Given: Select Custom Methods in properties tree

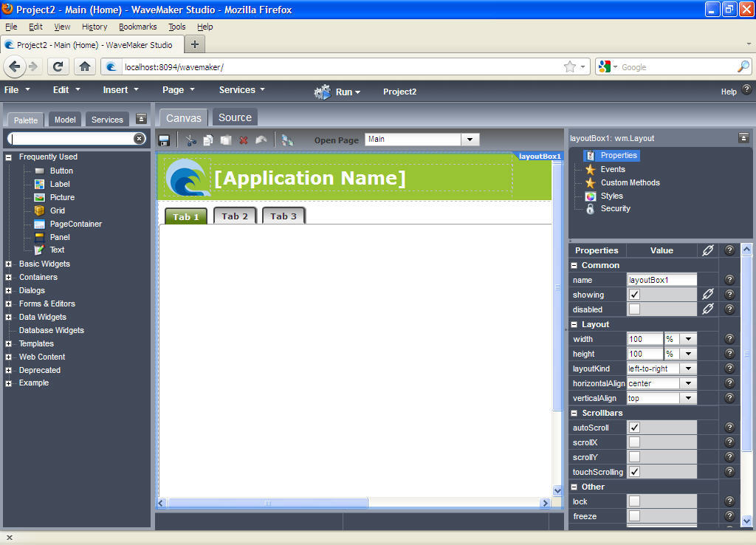Looking at the screenshot, I should click(x=630, y=182).
